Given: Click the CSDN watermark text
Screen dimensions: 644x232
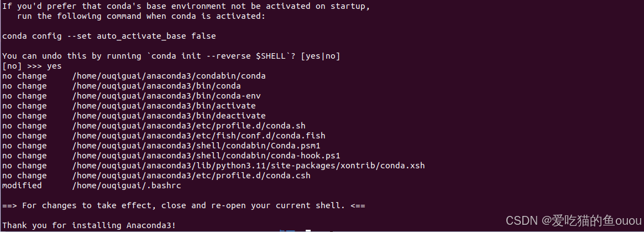Looking at the screenshot, I should (573, 221).
